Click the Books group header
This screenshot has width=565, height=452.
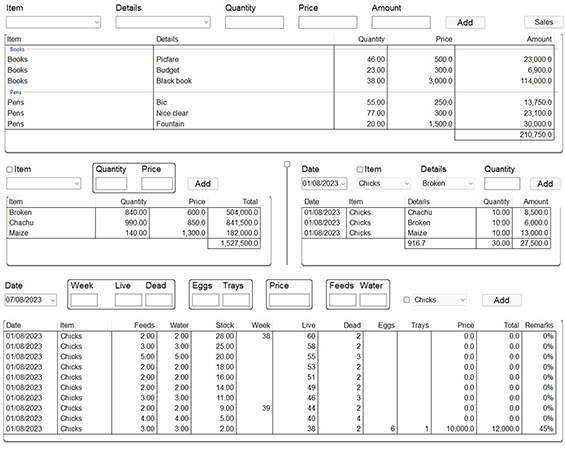(17, 49)
